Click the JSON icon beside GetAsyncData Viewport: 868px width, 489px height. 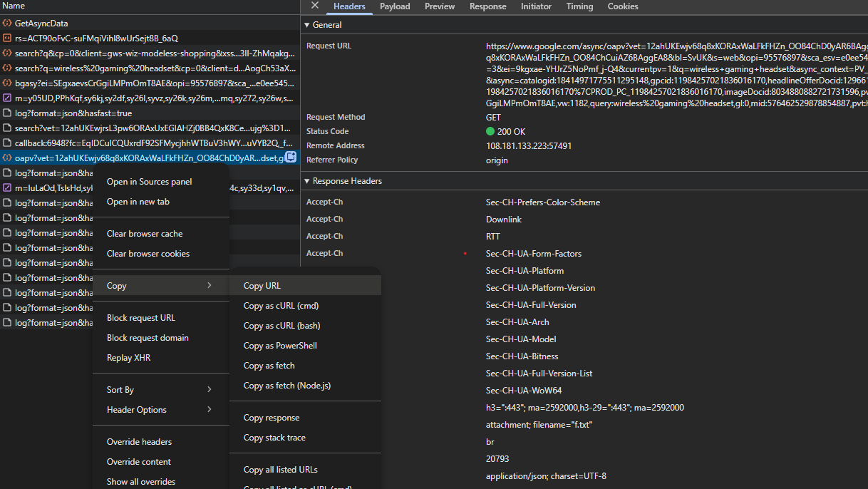[x=7, y=24]
